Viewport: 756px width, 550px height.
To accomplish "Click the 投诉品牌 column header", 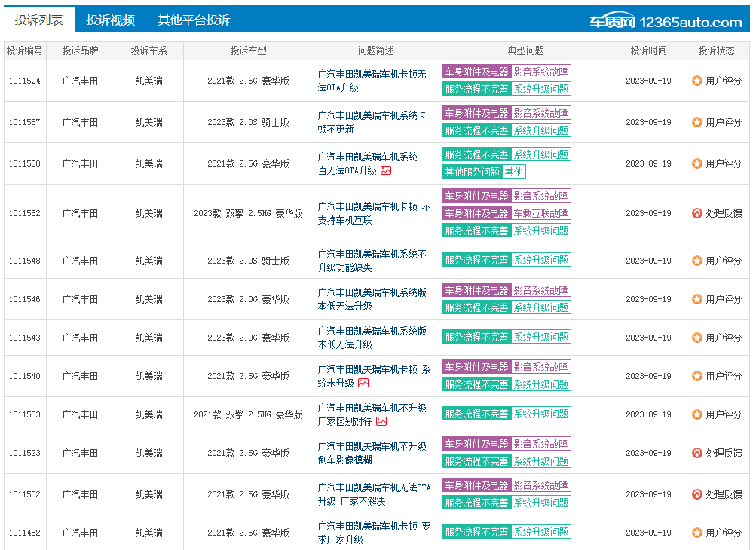I will [80, 50].
